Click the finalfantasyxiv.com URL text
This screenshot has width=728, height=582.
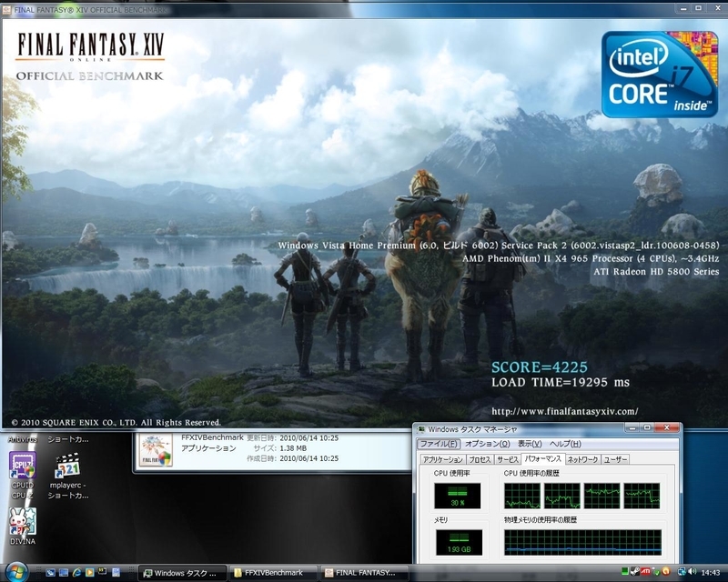pyautogui.click(x=564, y=411)
